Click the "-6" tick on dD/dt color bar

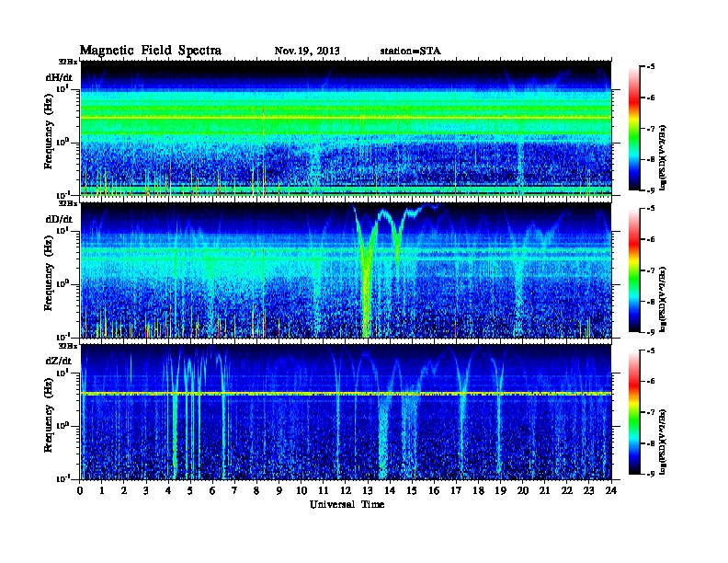(651, 240)
